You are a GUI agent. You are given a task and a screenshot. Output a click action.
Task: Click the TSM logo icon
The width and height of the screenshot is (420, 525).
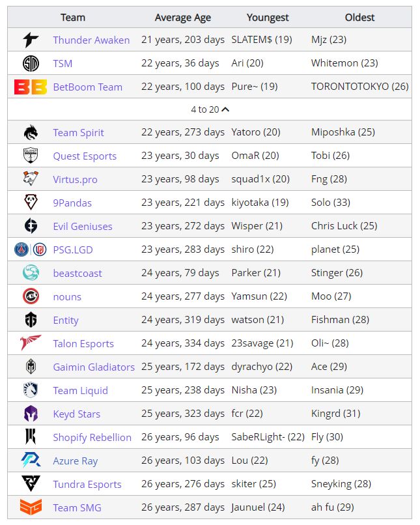tap(31, 63)
